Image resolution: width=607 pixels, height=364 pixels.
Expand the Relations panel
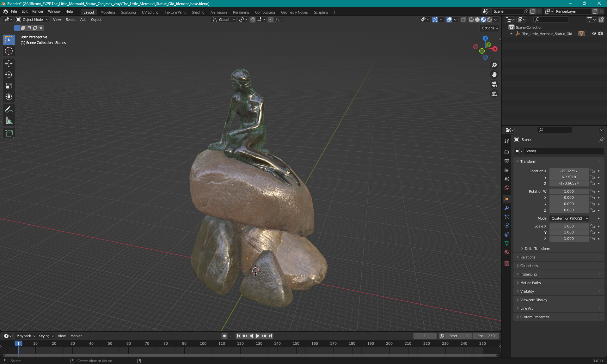[x=527, y=257]
